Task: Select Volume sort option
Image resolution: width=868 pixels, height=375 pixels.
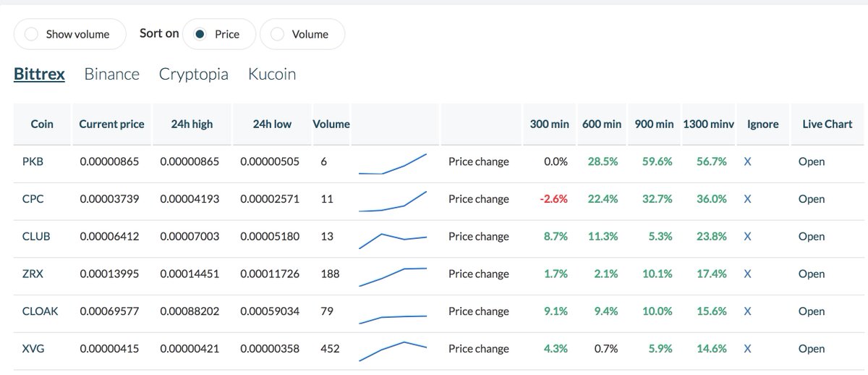Action: point(302,34)
